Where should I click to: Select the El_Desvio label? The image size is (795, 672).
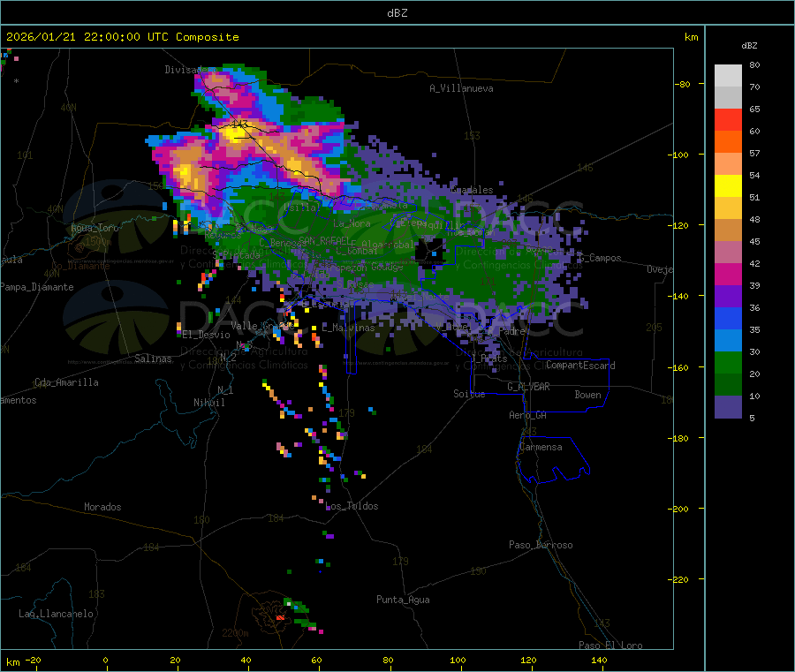[x=207, y=335]
